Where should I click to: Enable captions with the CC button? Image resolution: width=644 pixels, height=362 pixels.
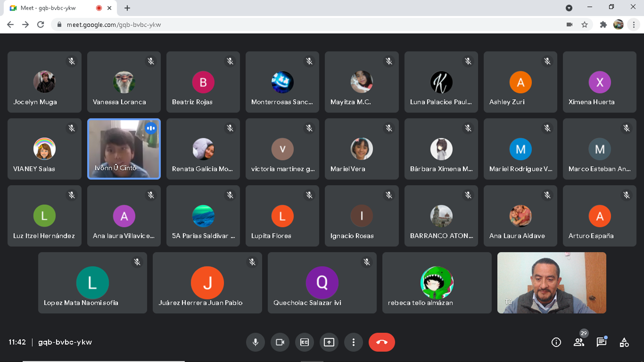(x=305, y=342)
